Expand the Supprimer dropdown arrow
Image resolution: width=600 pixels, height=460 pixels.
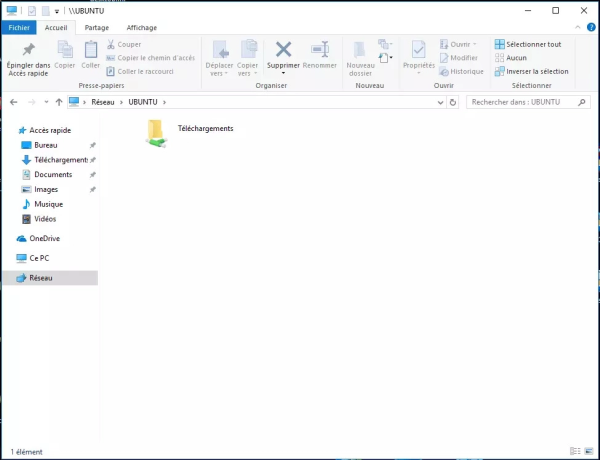pyautogui.click(x=283, y=73)
